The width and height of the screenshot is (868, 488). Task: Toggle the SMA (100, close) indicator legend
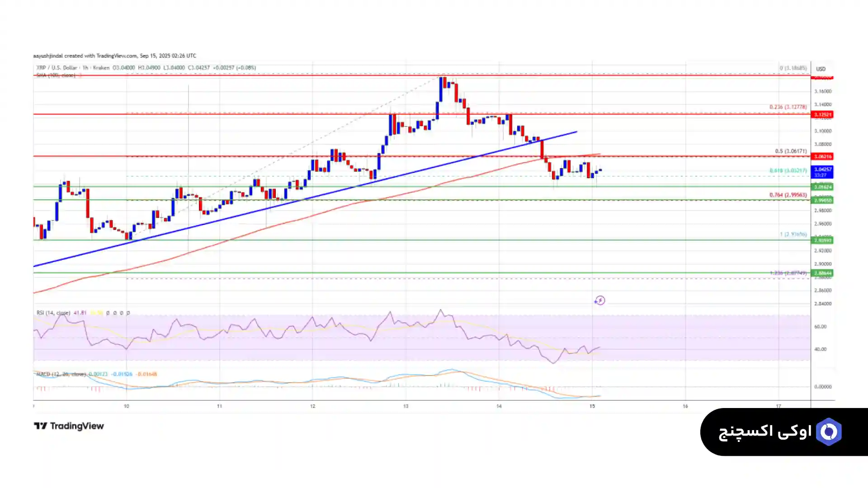56,75
